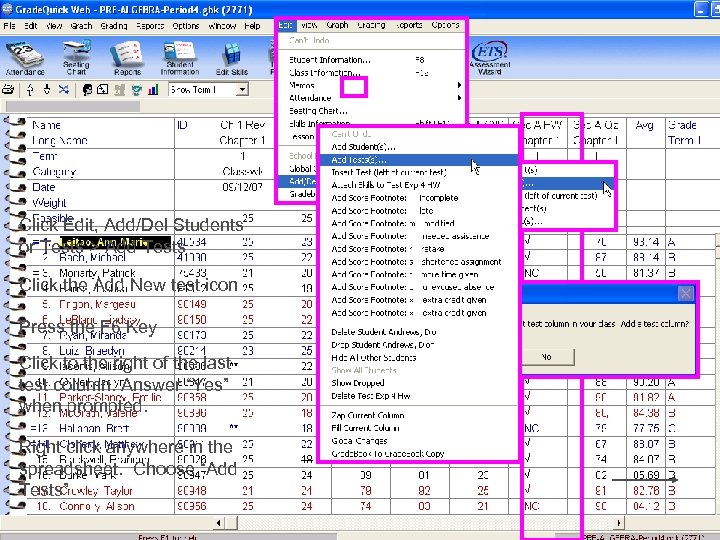This screenshot has height=540, width=720.
Task: Click the Grade Term 1 column header
Action: pos(684,133)
